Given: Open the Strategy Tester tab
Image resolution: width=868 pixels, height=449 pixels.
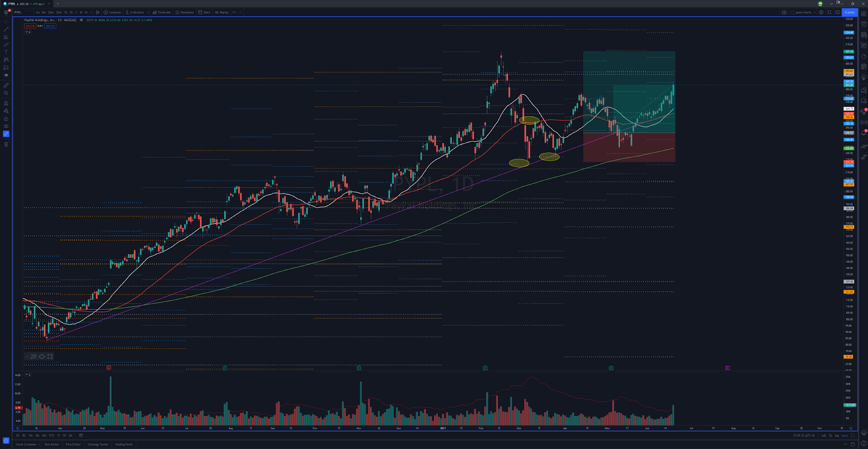Looking at the screenshot, I should pos(98,444).
